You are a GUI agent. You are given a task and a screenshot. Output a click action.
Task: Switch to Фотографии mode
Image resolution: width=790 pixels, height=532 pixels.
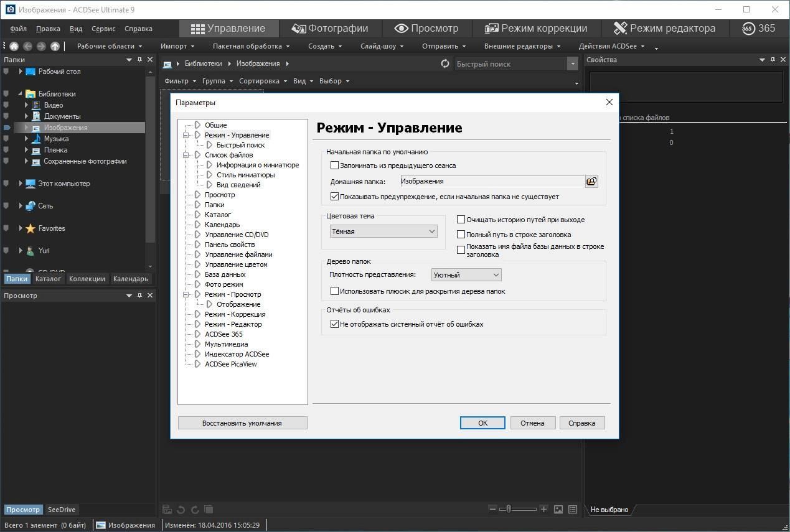click(x=329, y=28)
